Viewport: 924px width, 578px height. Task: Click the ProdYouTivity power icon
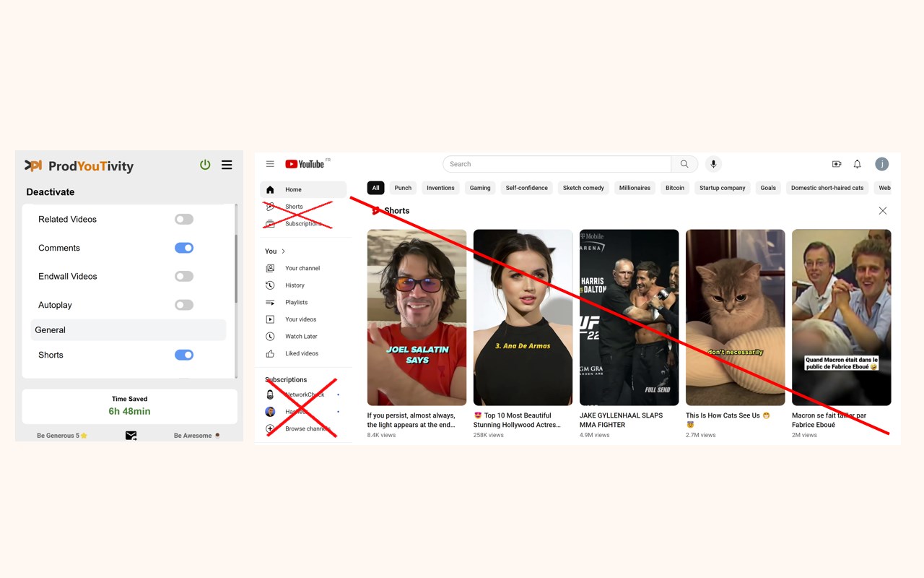[205, 165]
